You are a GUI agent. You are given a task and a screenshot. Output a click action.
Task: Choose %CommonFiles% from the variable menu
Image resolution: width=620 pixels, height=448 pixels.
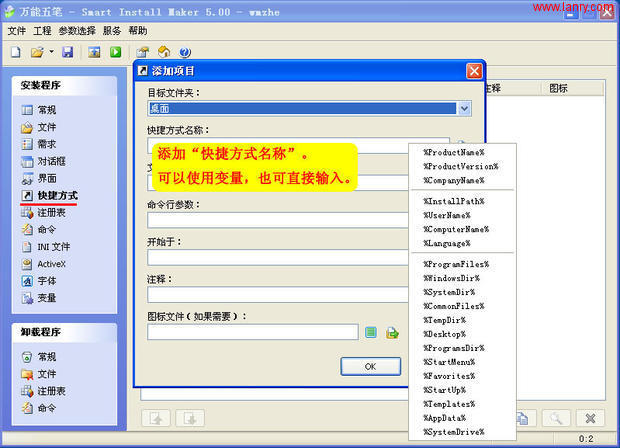454,306
